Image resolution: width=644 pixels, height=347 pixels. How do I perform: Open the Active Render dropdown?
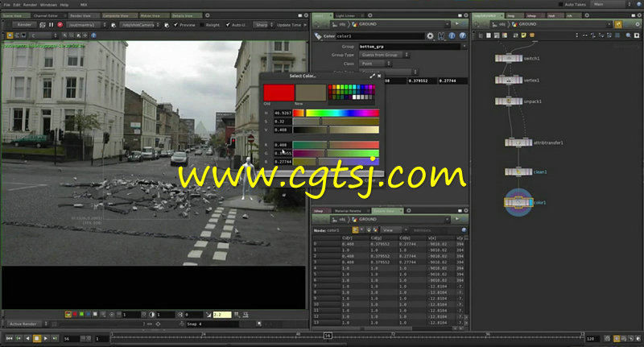(27, 324)
